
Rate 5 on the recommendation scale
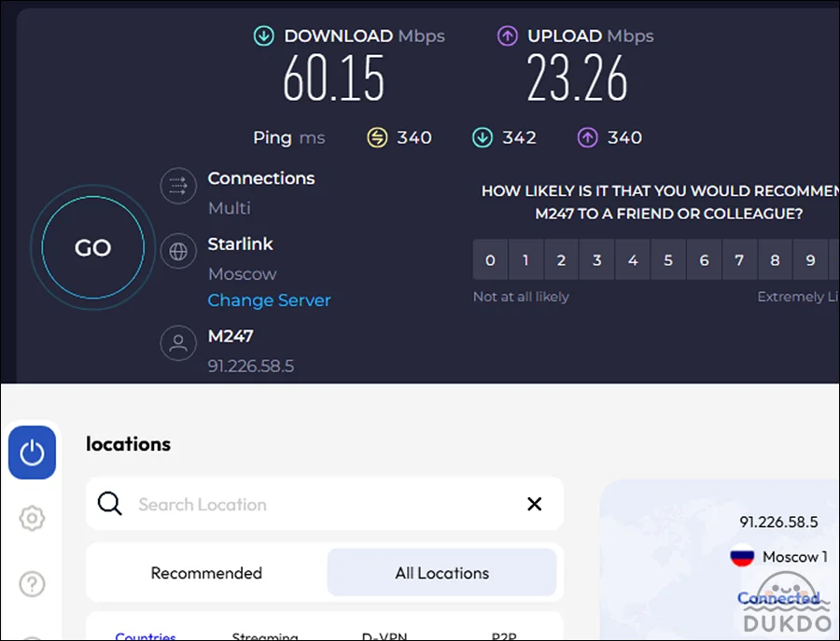[x=668, y=260]
